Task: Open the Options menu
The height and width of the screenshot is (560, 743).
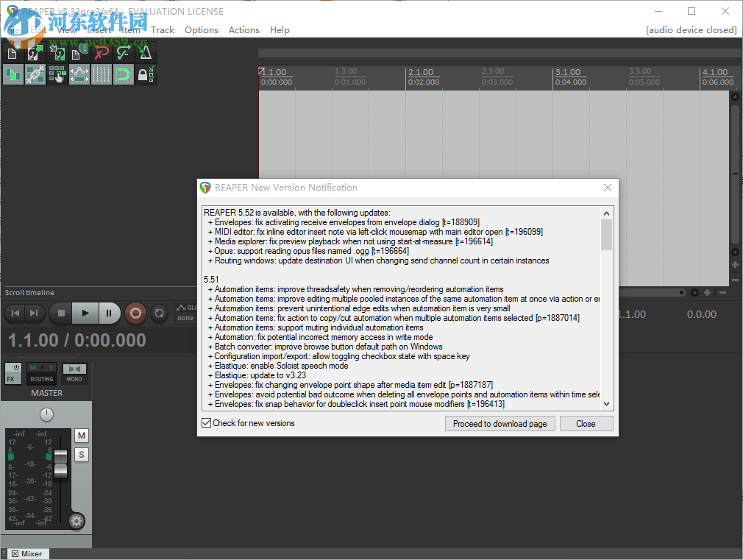Action: [x=202, y=30]
